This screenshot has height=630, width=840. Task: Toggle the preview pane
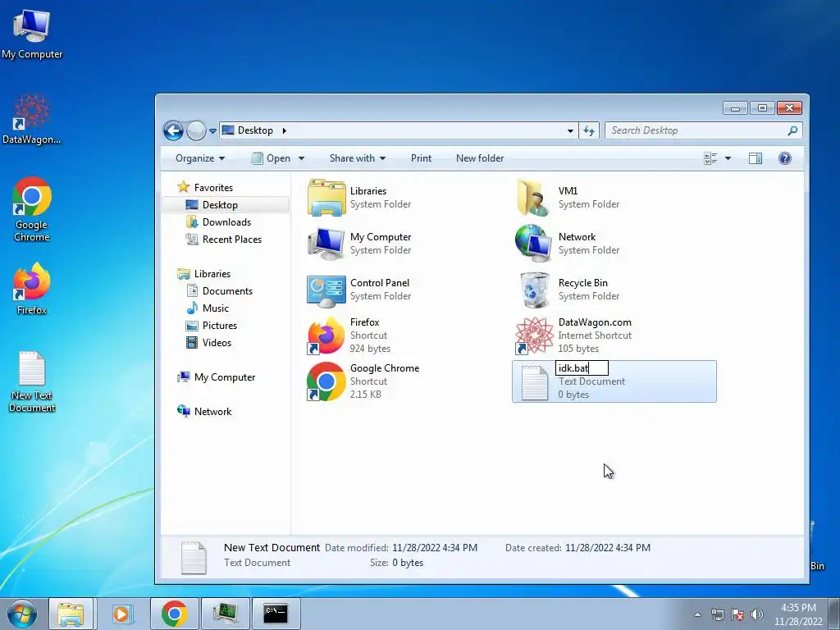coord(756,158)
